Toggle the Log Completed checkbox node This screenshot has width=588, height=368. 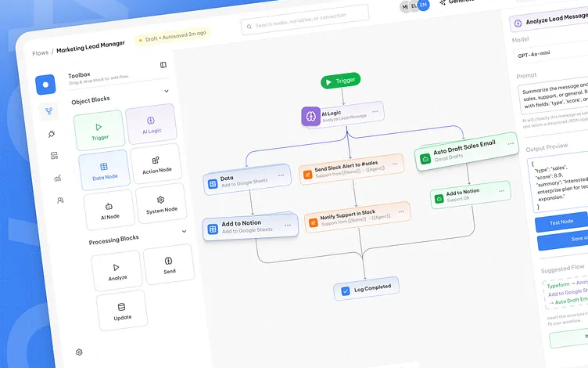[346, 290]
